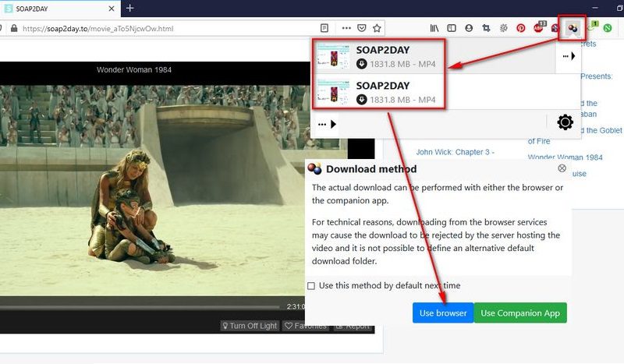Viewport: 624px width, 364px height.
Task: Open the Firefox Library icon
Action: pos(434,28)
